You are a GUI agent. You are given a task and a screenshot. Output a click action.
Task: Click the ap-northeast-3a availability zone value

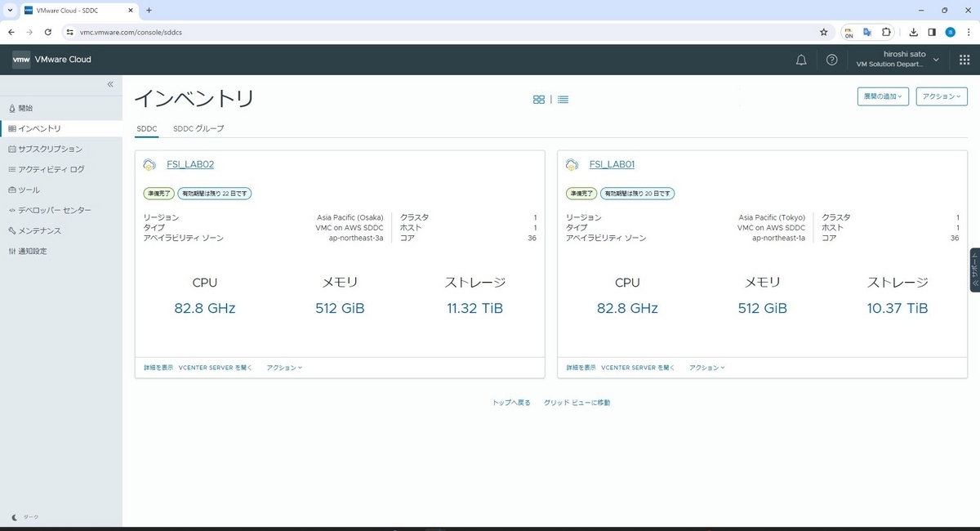pyautogui.click(x=356, y=238)
